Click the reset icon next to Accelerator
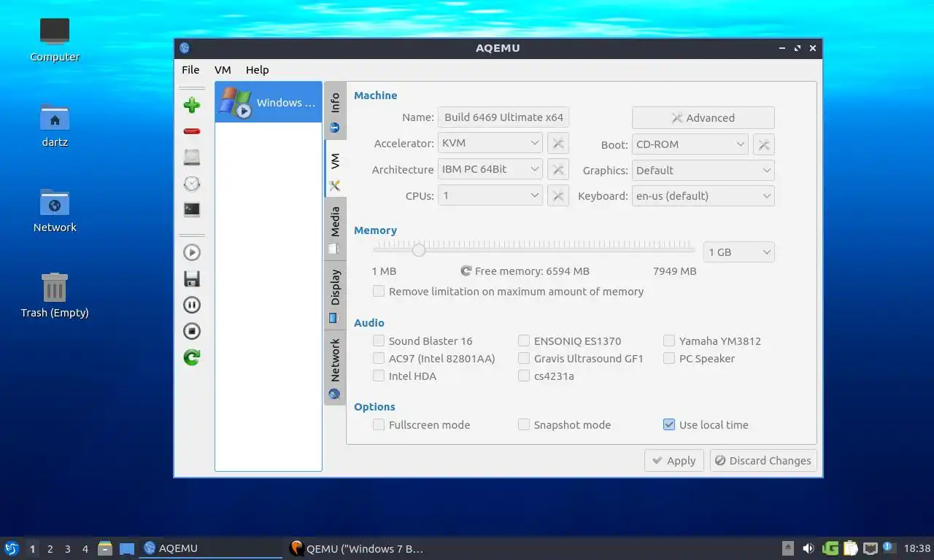The image size is (934, 560). [557, 144]
